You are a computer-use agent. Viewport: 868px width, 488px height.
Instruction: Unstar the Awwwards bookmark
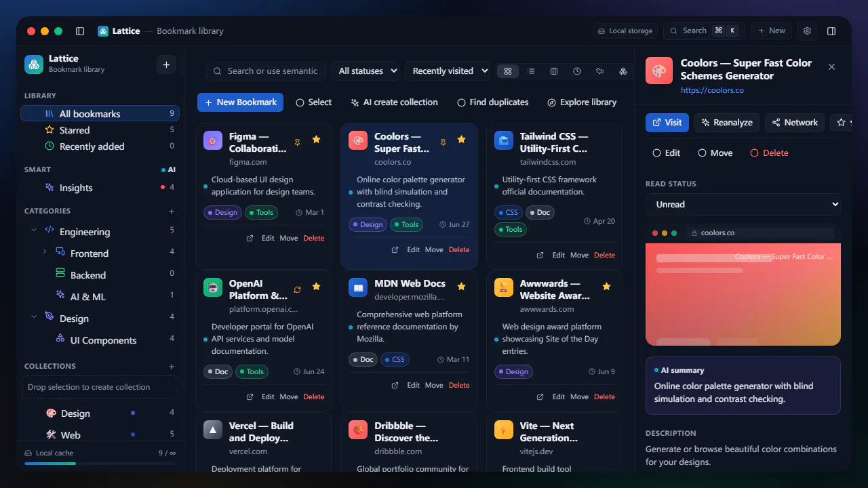pos(606,287)
